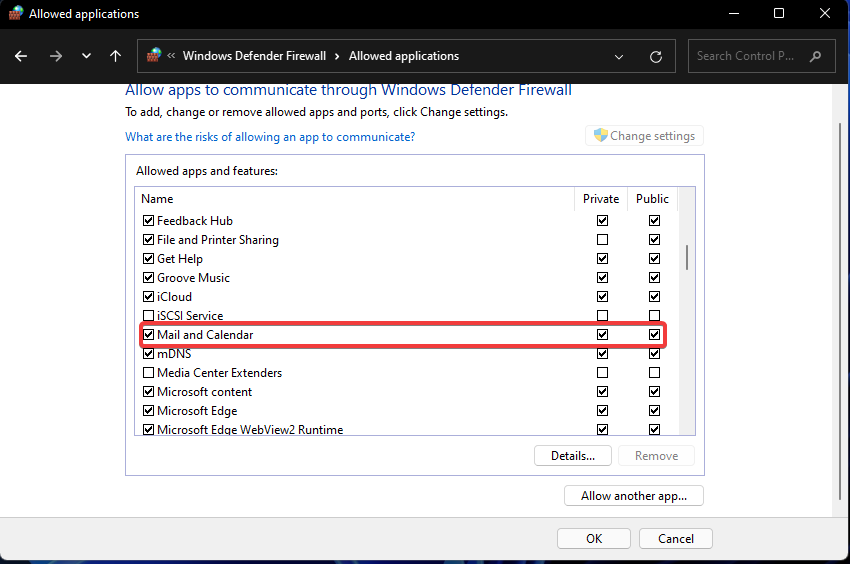Refresh the Allowed applications page

(656, 56)
